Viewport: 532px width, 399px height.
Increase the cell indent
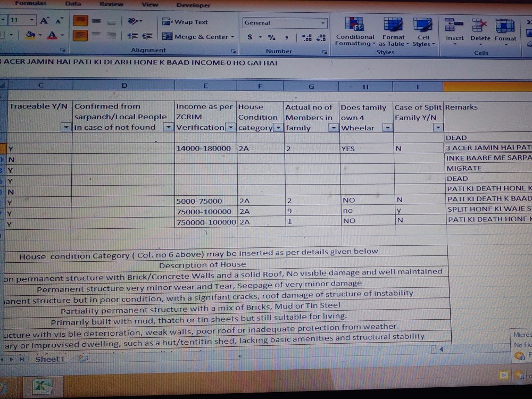point(147,36)
